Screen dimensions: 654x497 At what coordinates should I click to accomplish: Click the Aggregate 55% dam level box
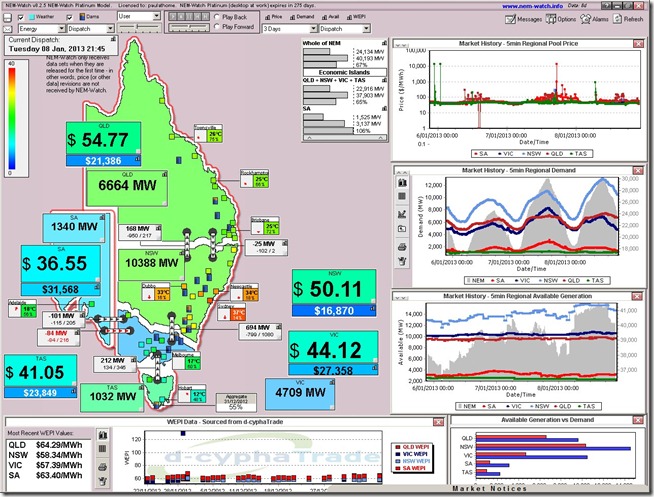point(236,402)
